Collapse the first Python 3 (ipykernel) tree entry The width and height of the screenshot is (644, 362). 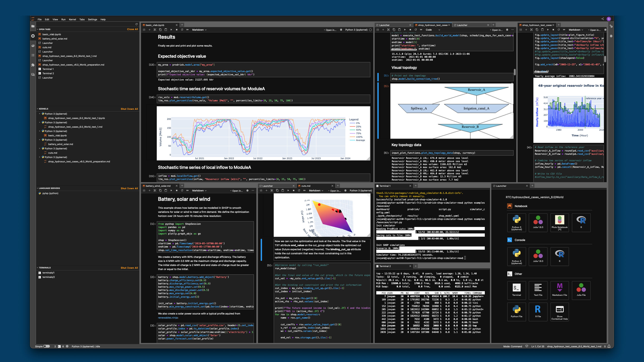[x=39, y=114]
